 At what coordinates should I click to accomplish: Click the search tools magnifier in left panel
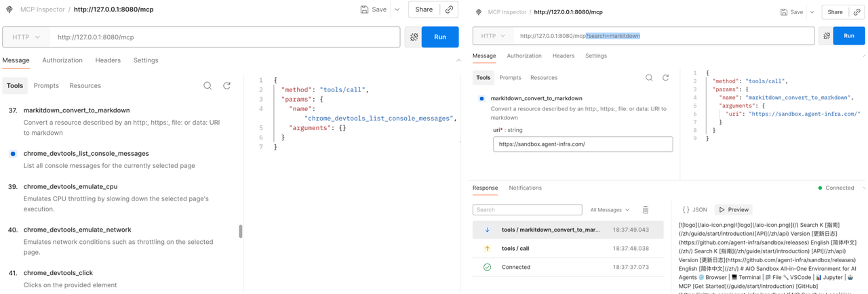(x=208, y=86)
